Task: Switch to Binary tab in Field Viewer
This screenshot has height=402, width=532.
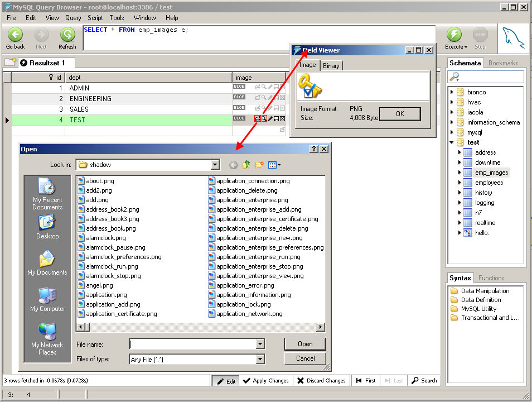Action: click(331, 65)
